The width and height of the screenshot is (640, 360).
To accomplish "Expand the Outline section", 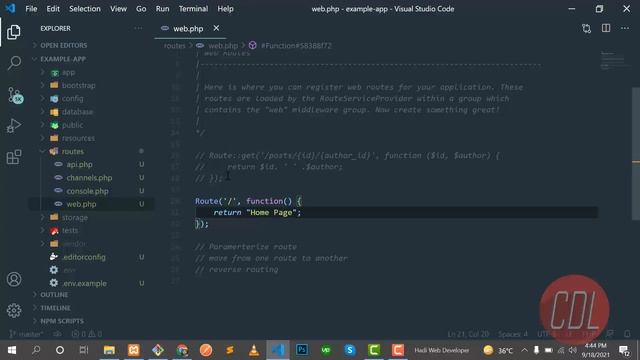I will (54, 295).
